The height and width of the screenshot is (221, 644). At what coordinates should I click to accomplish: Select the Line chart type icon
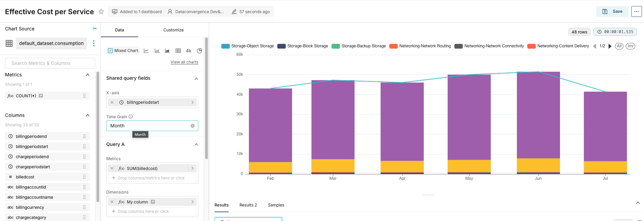pos(146,51)
